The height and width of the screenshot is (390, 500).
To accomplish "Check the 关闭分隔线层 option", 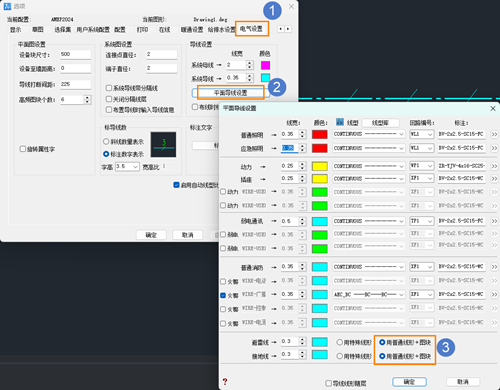I will [x=109, y=99].
